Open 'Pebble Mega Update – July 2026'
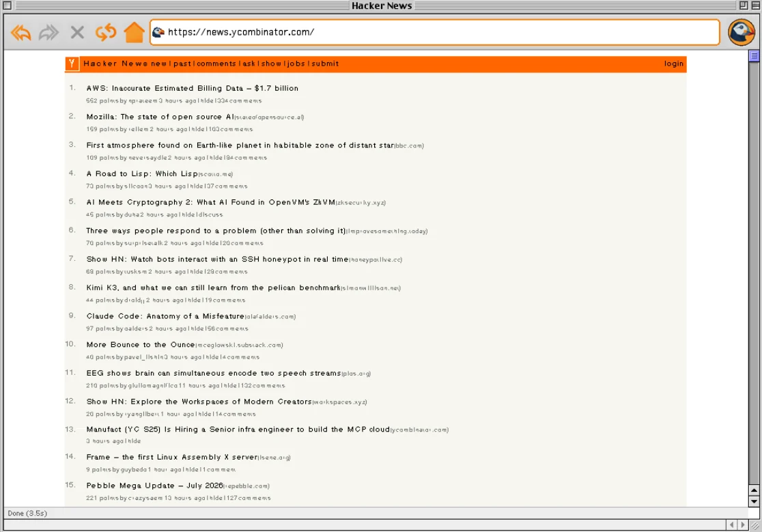Image resolution: width=762 pixels, height=532 pixels. point(154,486)
